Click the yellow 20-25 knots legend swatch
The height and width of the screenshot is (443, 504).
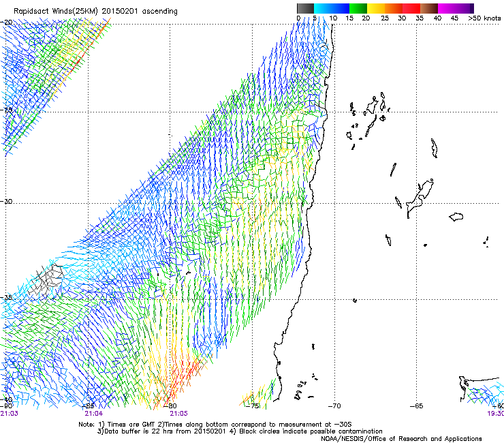point(376,8)
